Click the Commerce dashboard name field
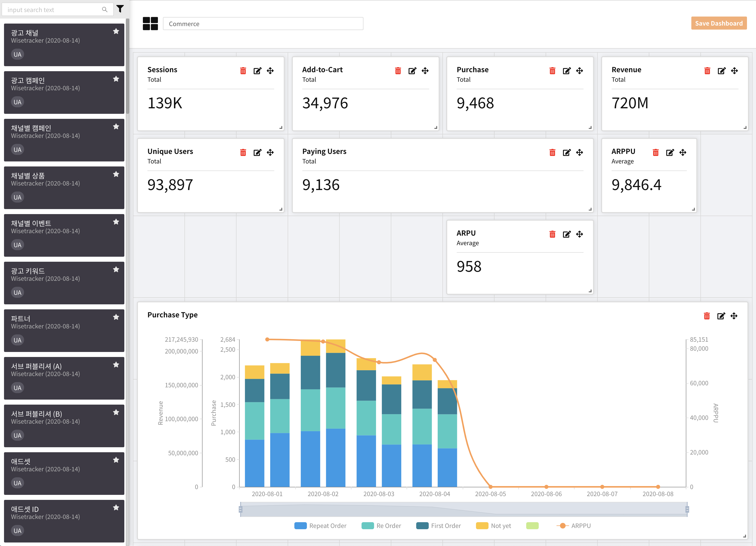This screenshot has height=546, width=756. pos(263,24)
